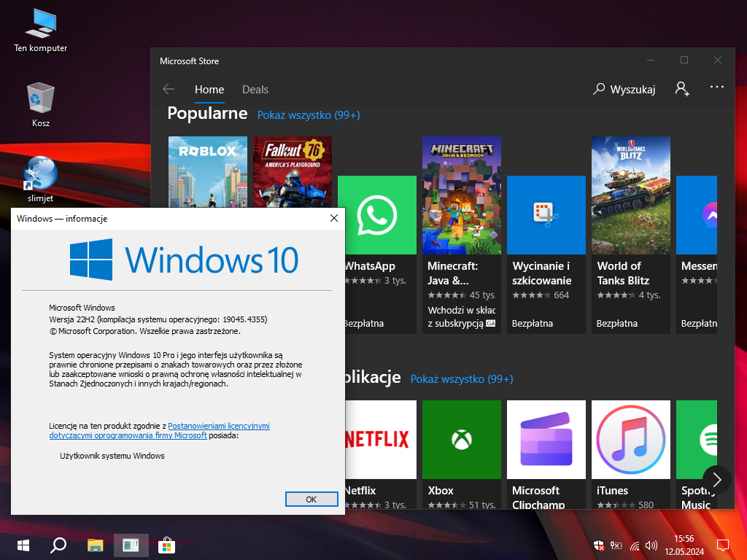Switch to the Deals tab
The image size is (747, 560).
255,90
